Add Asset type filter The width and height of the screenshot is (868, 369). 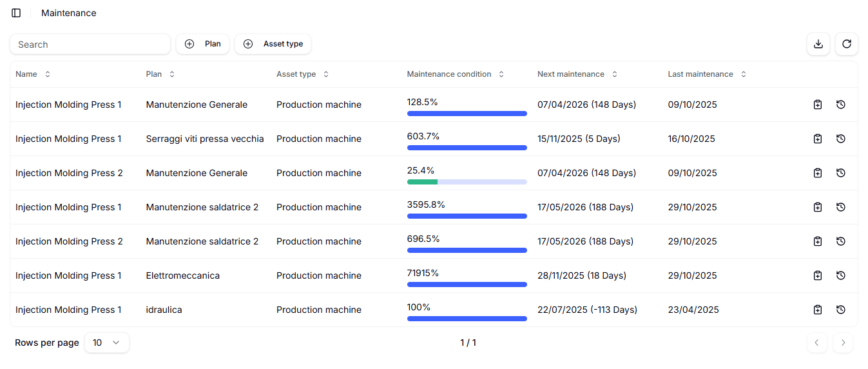[273, 44]
